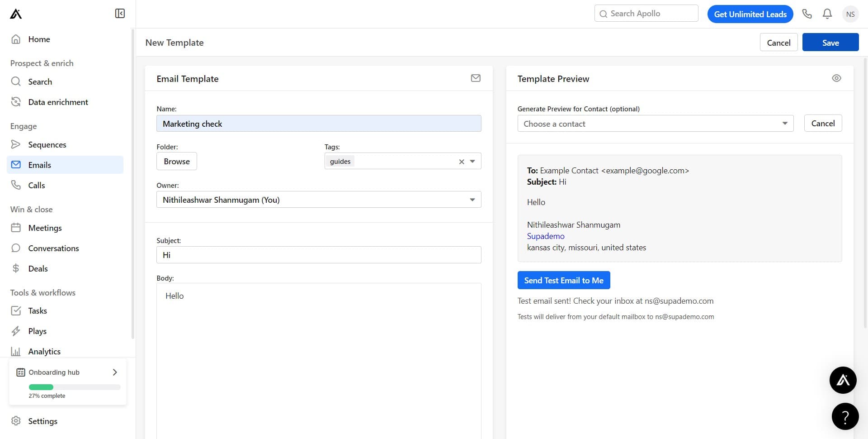The width and height of the screenshot is (868, 439).
Task: Open the Owner dropdown
Action: click(318, 200)
